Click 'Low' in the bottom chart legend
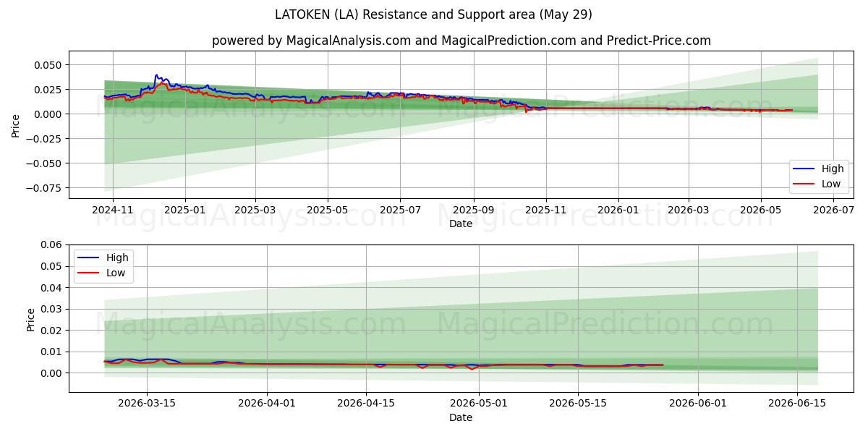868x434 pixels. tap(116, 273)
